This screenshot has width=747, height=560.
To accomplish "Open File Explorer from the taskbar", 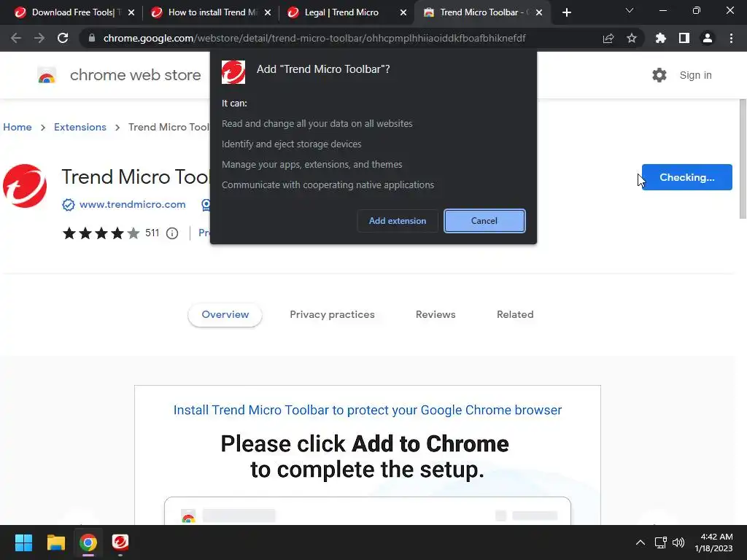I will tap(55, 542).
